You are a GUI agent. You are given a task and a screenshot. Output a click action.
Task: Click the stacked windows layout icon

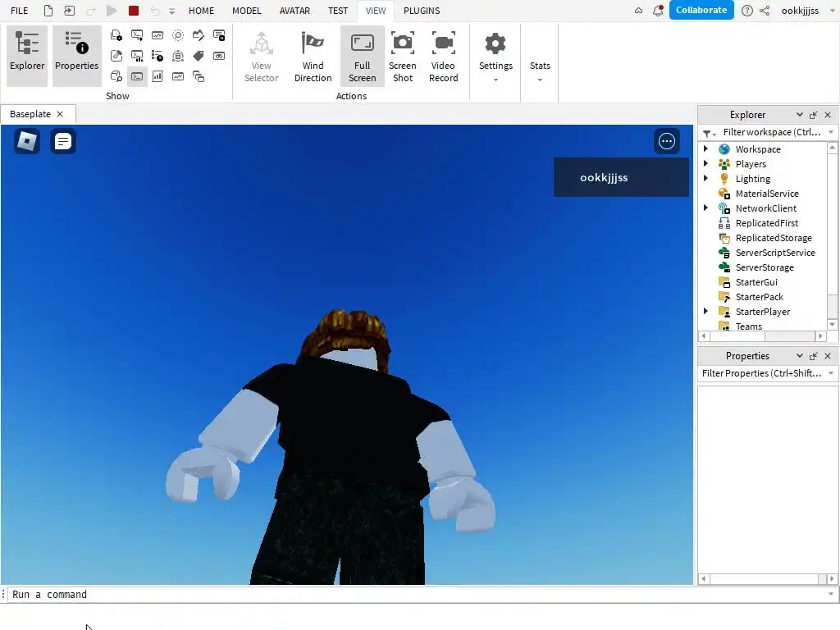click(199, 76)
